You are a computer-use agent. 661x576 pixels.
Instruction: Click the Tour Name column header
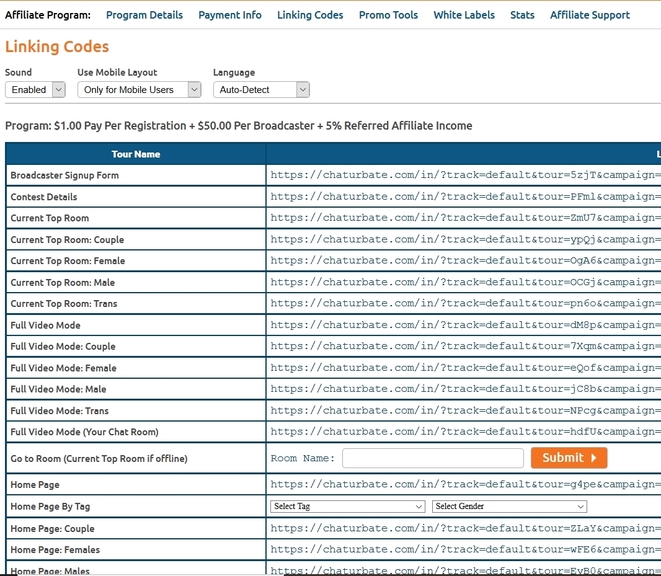click(x=136, y=154)
